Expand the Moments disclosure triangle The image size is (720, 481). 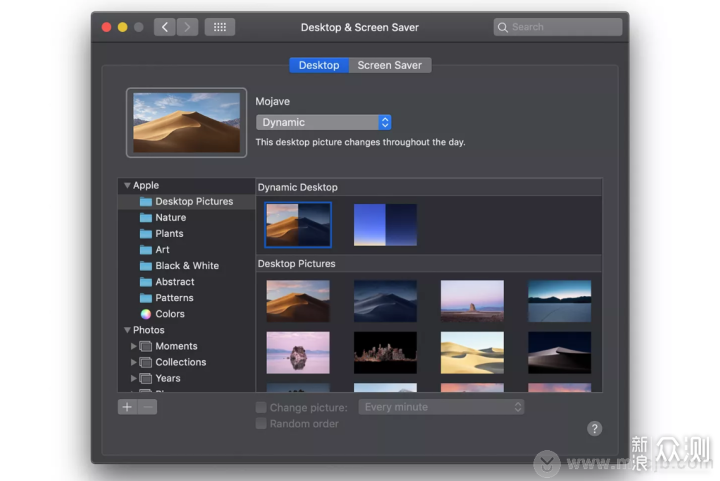(x=133, y=346)
